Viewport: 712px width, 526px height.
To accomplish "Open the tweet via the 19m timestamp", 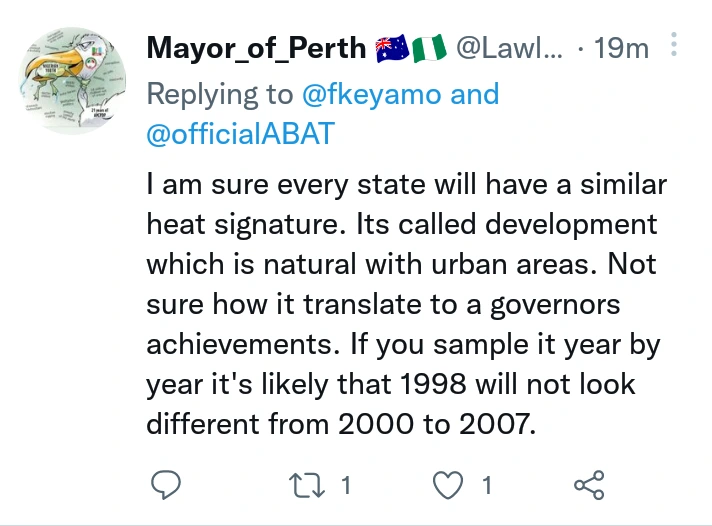I will pos(621,47).
